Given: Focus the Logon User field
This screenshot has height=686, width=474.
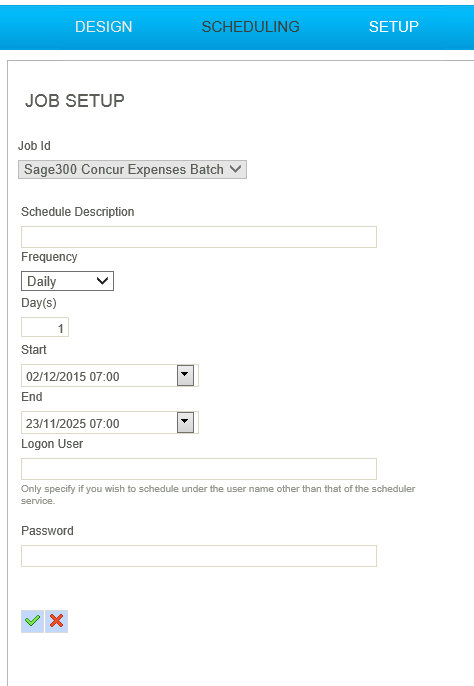Looking at the screenshot, I should pos(199,469).
